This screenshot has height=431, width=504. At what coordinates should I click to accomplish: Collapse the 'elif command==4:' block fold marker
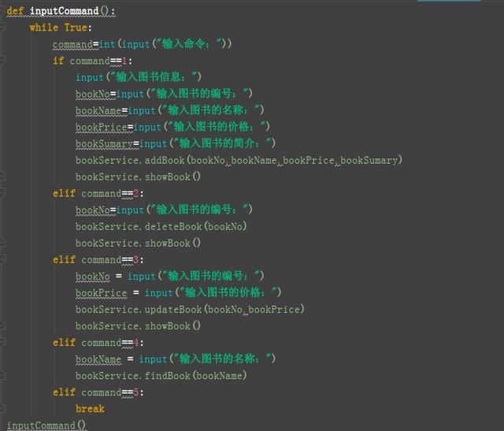tap(2, 342)
